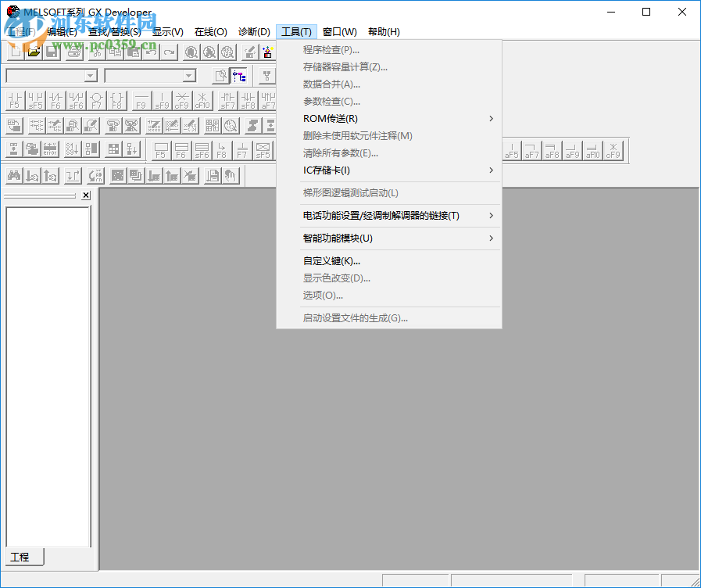Viewport: 701px width, 588px height.
Task: Draw a vertical line with the sF9 symbol
Action: pos(162,100)
